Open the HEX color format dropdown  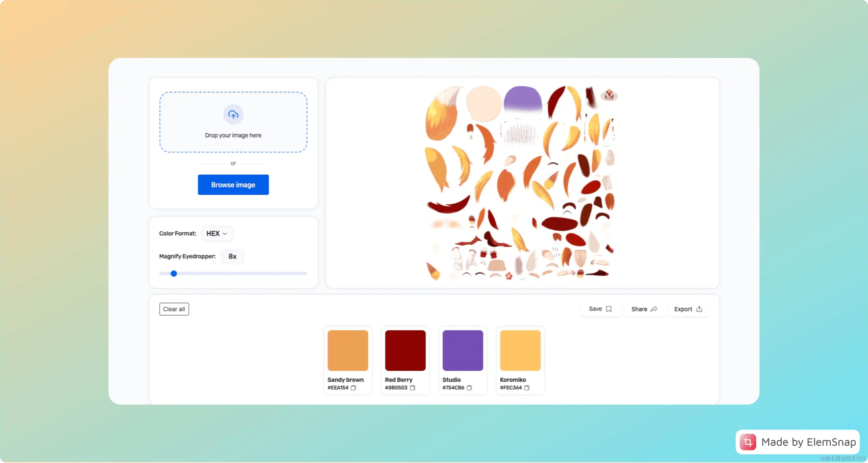click(x=217, y=233)
